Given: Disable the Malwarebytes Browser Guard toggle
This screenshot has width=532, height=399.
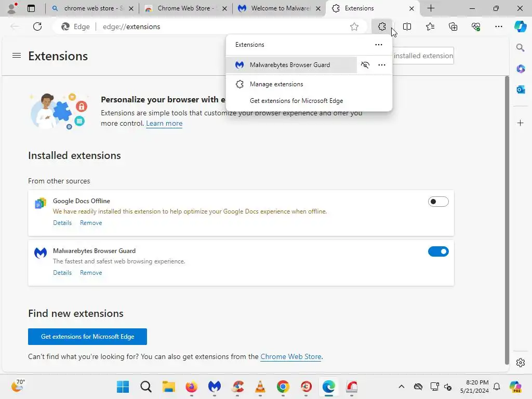Looking at the screenshot, I should (x=438, y=251).
